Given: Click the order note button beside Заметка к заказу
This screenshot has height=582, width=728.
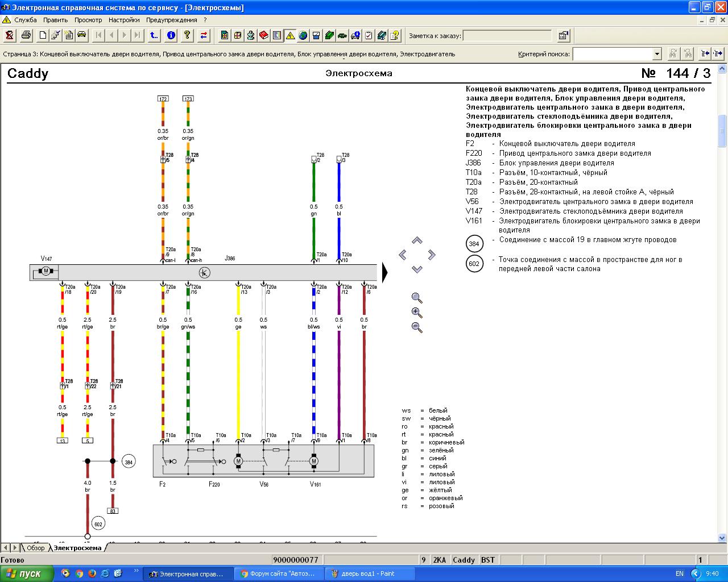Looking at the screenshot, I should click(564, 36).
